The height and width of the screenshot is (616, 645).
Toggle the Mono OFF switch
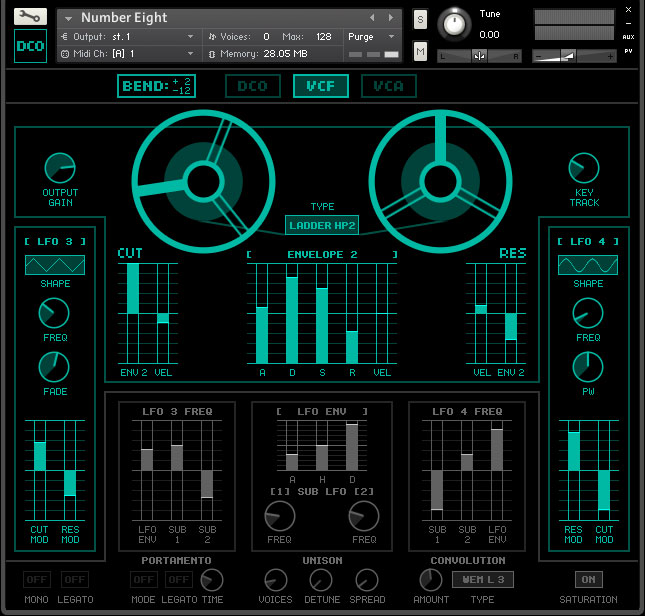tap(36, 579)
